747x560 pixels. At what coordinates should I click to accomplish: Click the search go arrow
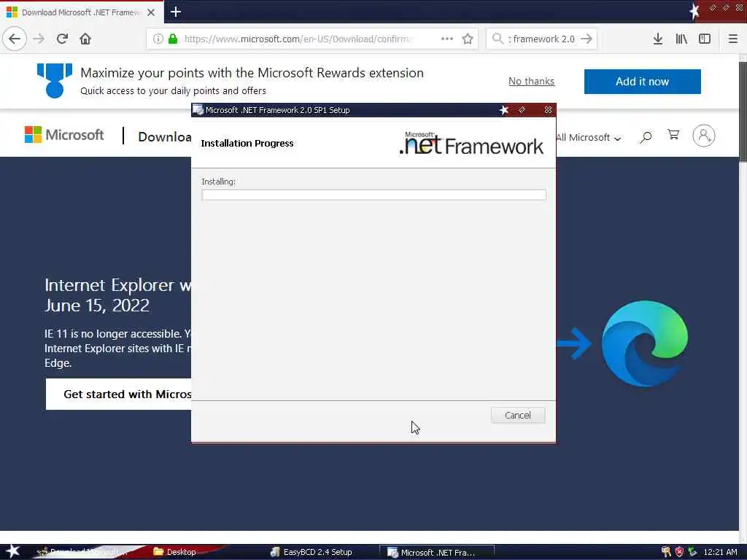(x=587, y=39)
